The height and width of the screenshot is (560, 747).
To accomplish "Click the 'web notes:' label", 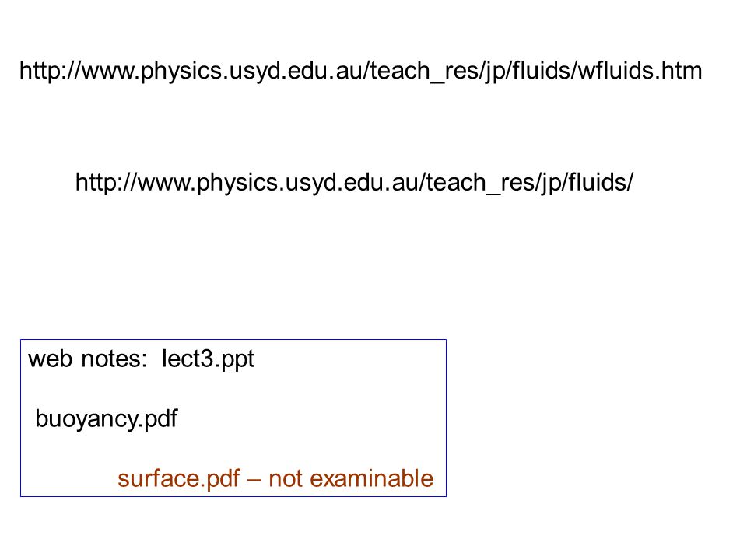I will click(88, 359).
